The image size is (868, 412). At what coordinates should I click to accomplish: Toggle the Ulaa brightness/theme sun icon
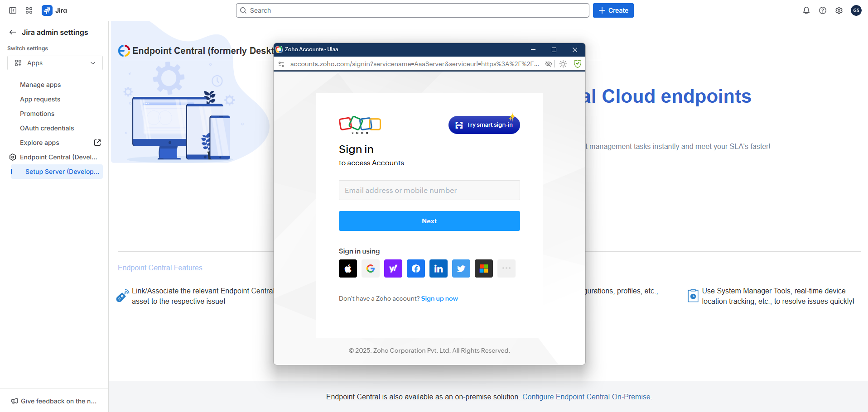pyautogui.click(x=563, y=64)
